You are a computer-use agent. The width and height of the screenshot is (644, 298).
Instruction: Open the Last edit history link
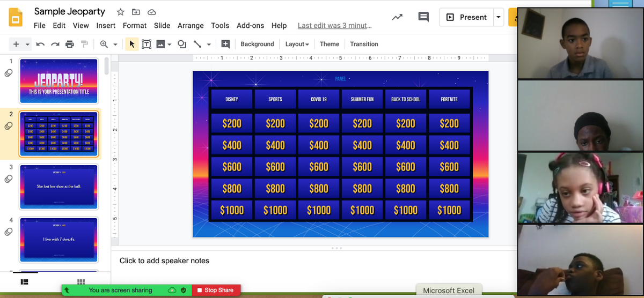coord(334,25)
